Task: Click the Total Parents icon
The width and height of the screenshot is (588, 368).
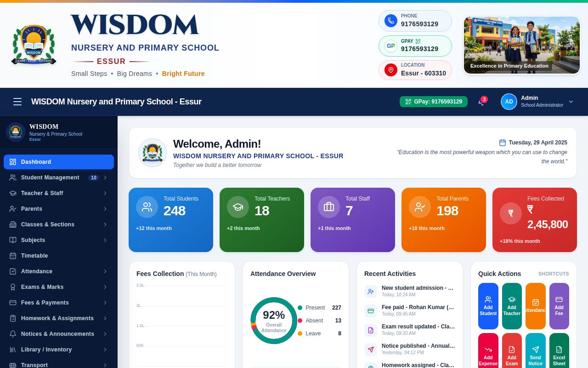Action: coord(420,207)
